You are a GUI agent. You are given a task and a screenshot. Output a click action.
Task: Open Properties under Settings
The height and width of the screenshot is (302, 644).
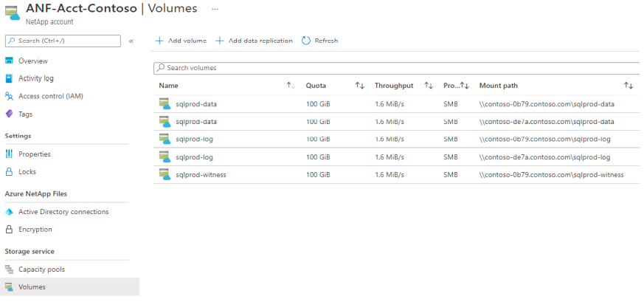coord(35,154)
